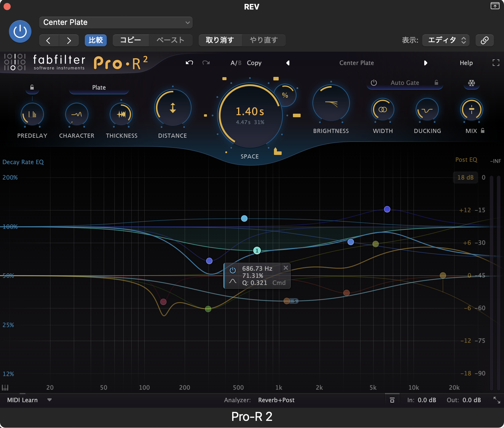Open the エディタ view dropdown
Image resolution: width=504 pixels, height=428 pixels.
pos(446,40)
